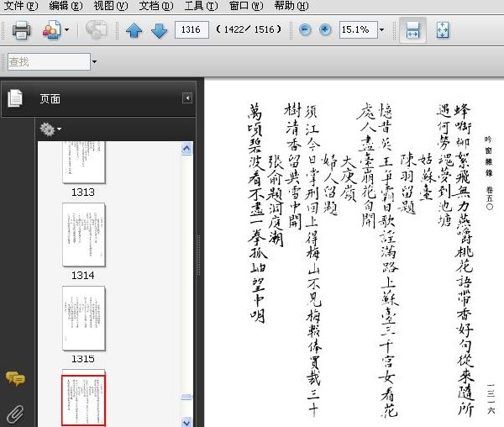Expand the zoom percentage dropdown arrow

click(381, 30)
